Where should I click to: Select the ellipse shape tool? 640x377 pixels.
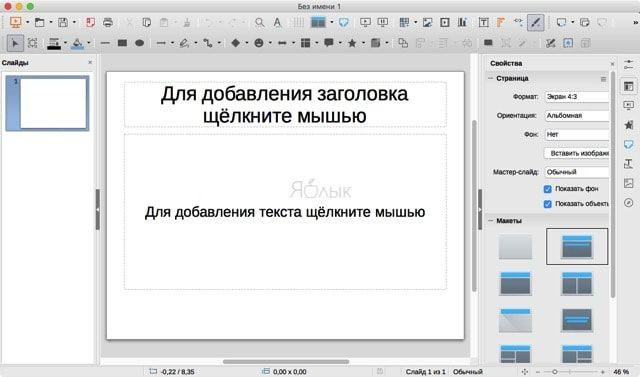[x=140, y=43]
